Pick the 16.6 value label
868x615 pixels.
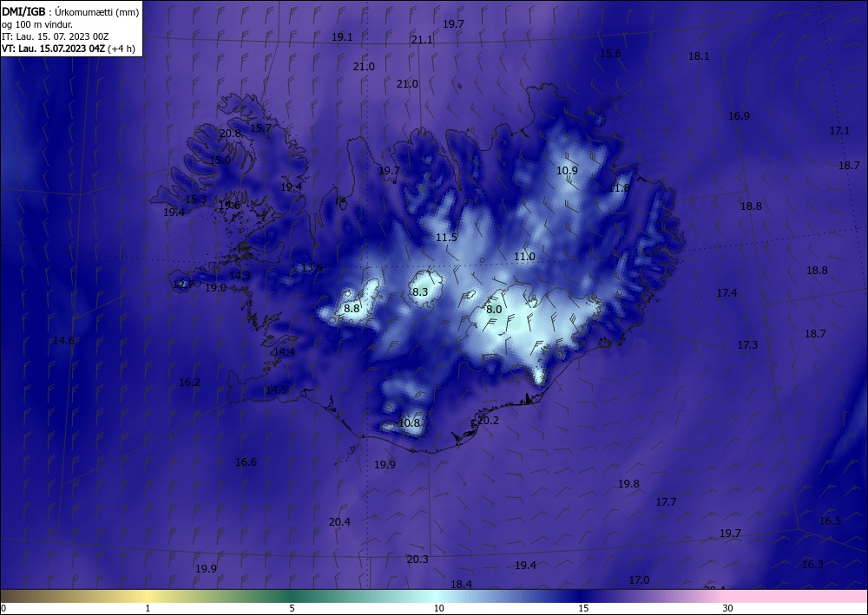[246, 462]
